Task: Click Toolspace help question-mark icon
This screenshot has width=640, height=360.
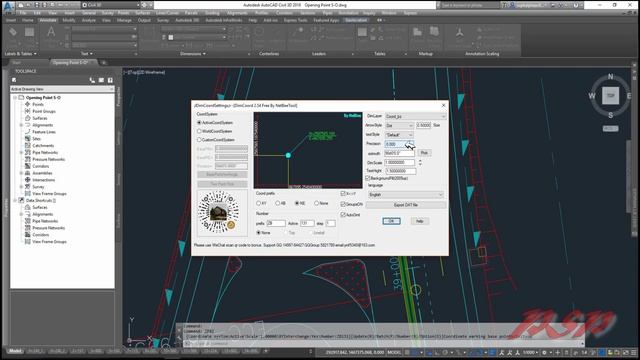Action: pyautogui.click(x=110, y=80)
